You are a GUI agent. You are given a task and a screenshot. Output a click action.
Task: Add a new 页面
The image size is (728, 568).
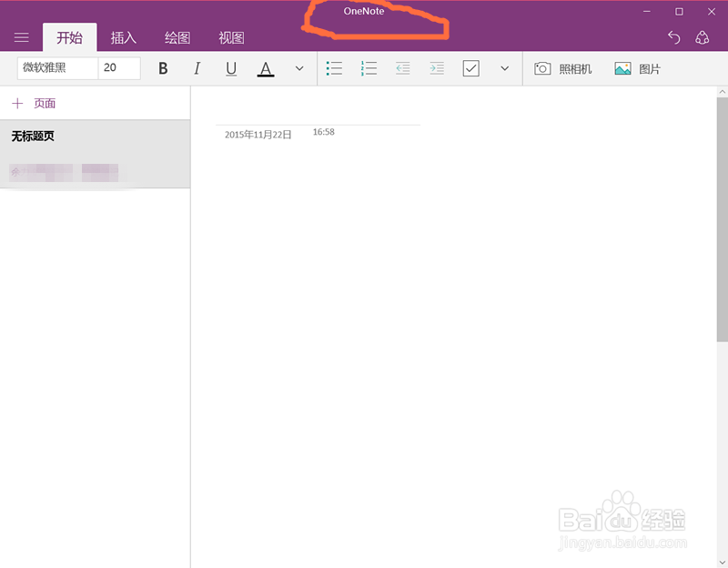tap(34, 103)
